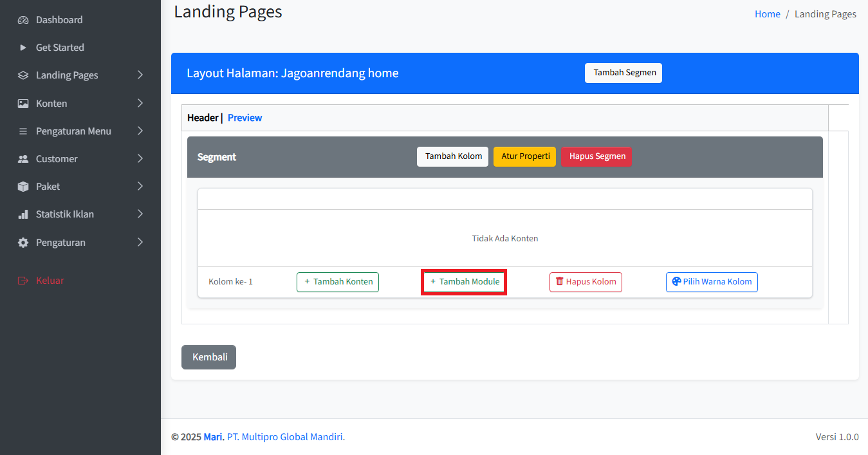This screenshot has width=868, height=455.
Task: Click the Paket box icon
Action: point(23,187)
